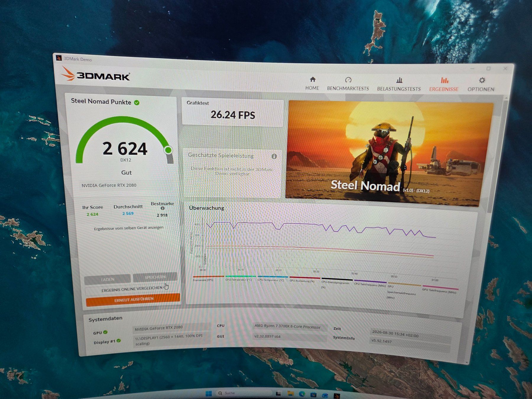Switch to the BELASTUNGSTESTS tab
532x399 pixels.
[x=399, y=85]
